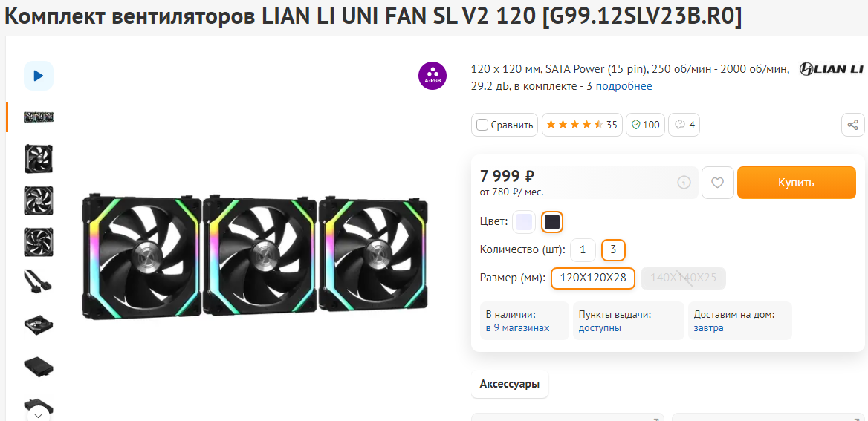The height and width of the screenshot is (421, 868).
Task: Choose size 120X120X28
Action: (x=592, y=278)
